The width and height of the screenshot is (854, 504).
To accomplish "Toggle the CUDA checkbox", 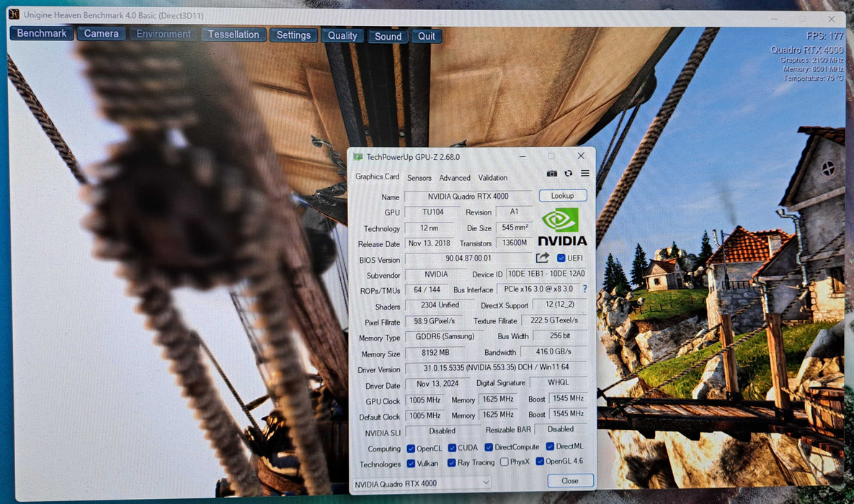I will [452, 448].
